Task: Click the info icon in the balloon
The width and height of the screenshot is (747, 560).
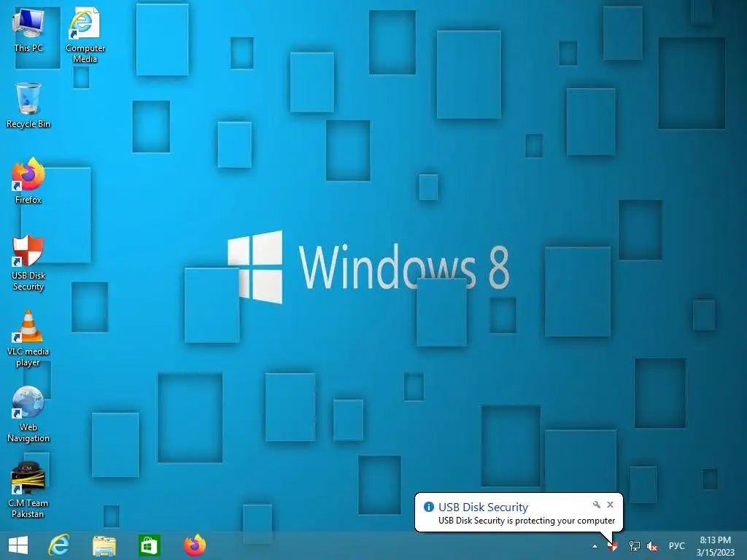Action: [428, 507]
